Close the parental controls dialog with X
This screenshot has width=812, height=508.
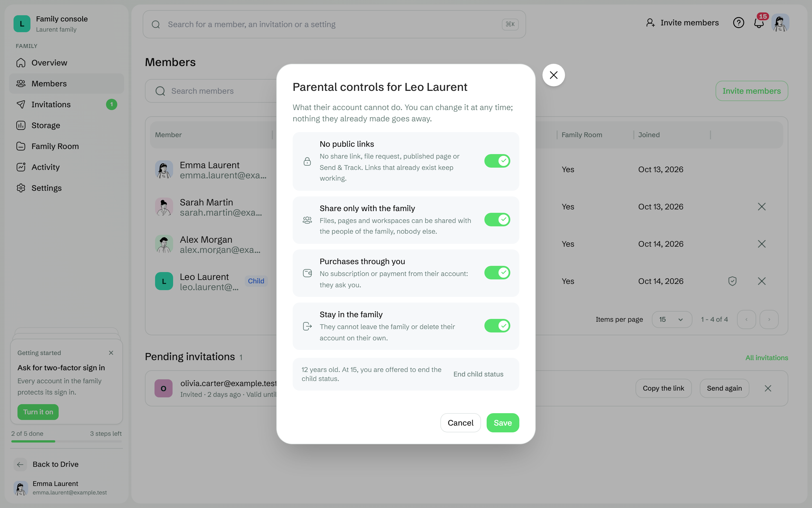(554, 75)
